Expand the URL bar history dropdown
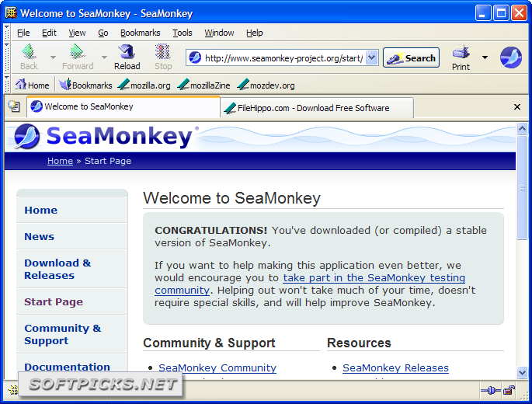 372,57
